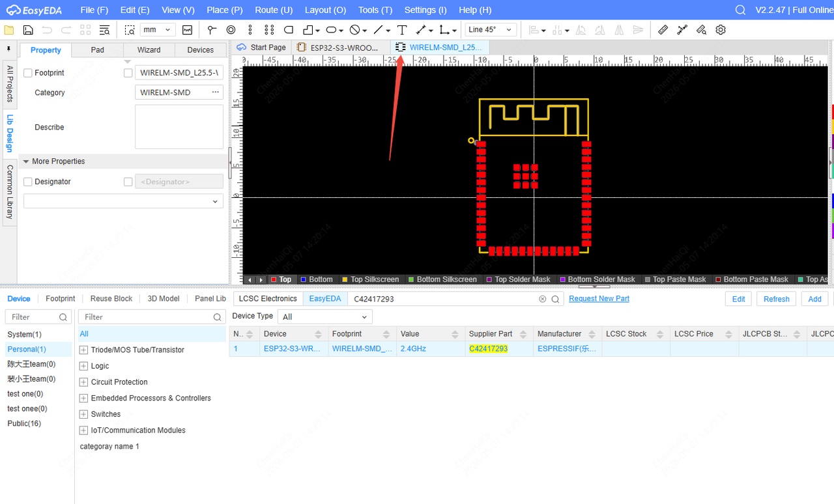The image size is (834, 504).
Task: Select the Top Silkscreen layer swatch
Action: pyautogui.click(x=345, y=279)
